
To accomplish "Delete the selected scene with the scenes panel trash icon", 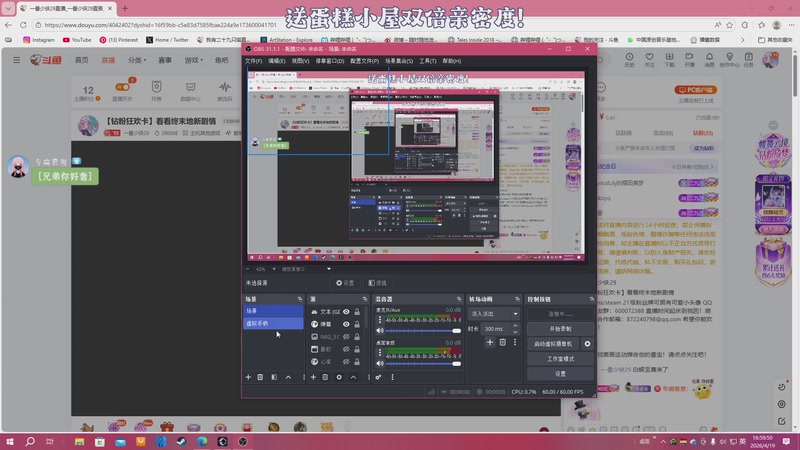I will (260, 377).
